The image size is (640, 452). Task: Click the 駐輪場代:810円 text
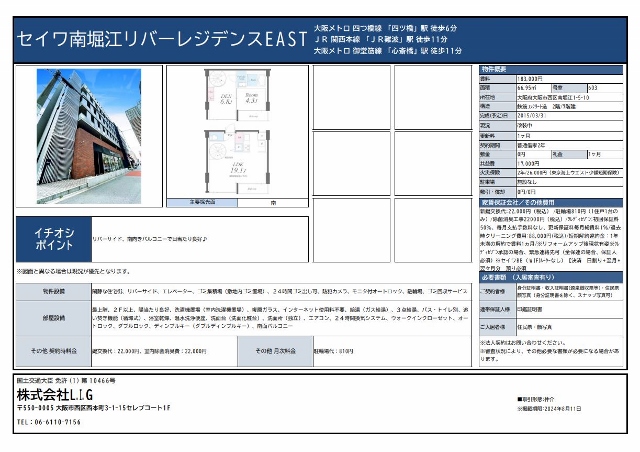(334, 351)
